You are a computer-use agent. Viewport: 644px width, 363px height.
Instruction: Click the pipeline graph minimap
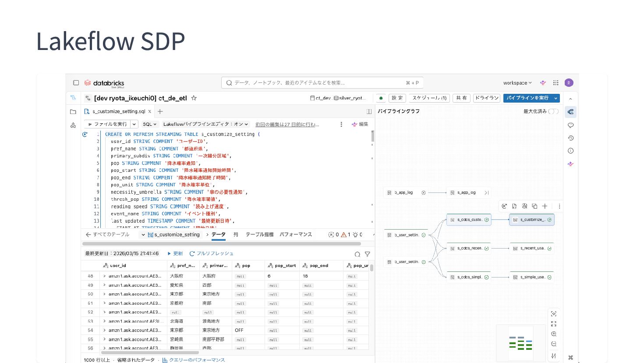521,343
